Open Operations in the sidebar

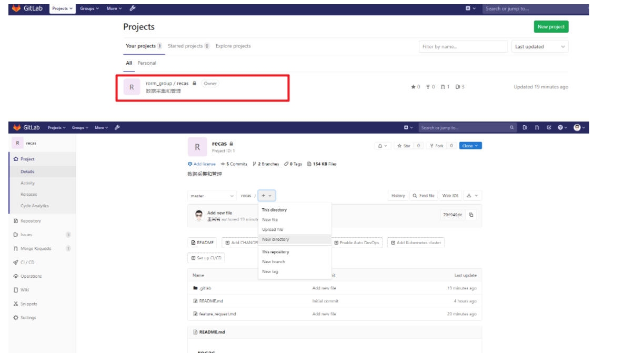[42, 276]
